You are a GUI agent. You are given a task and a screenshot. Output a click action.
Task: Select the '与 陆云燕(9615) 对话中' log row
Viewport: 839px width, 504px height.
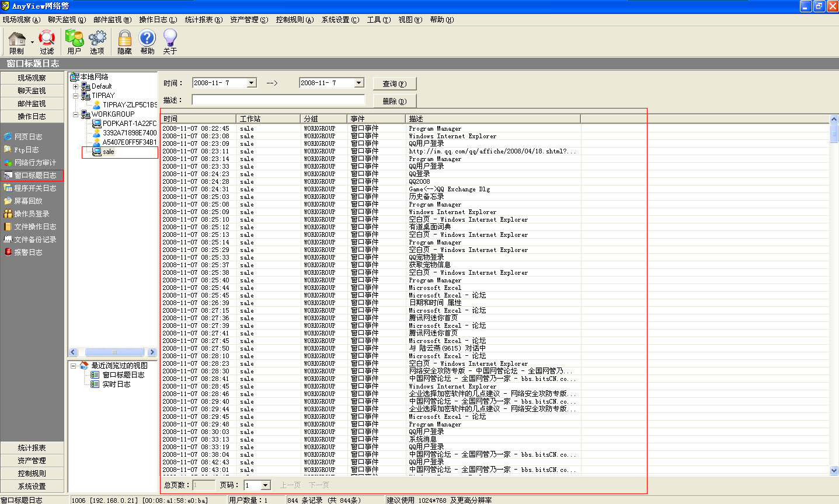point(495,348)
